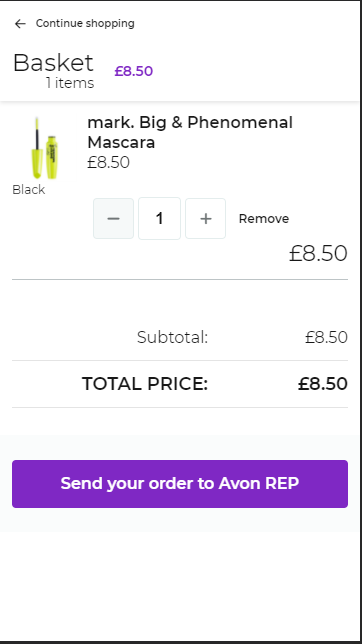Screen dimensions: 362x644
Task: Click the unit price under the product name
Action: [x=108, y=162]
